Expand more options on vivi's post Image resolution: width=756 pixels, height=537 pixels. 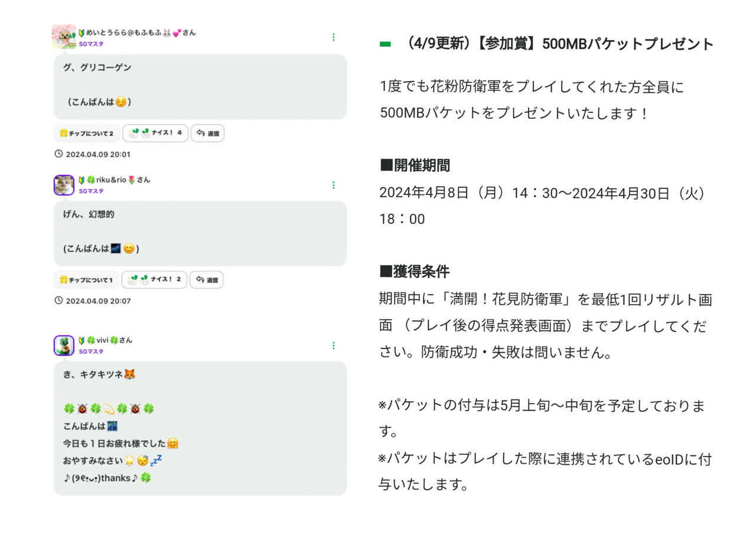point(334,345)
